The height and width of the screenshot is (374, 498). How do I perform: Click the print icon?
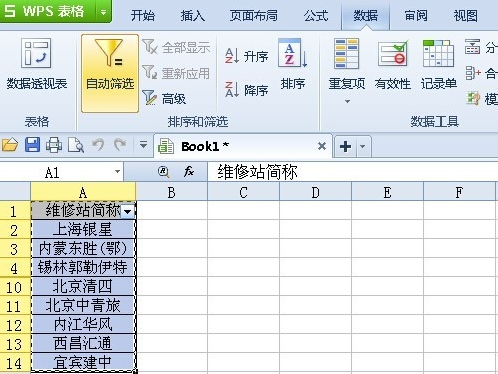point(54,145)
